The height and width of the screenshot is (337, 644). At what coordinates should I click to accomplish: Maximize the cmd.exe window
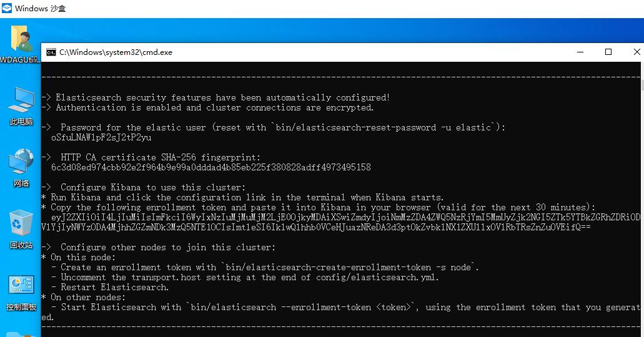coord(608,52)
